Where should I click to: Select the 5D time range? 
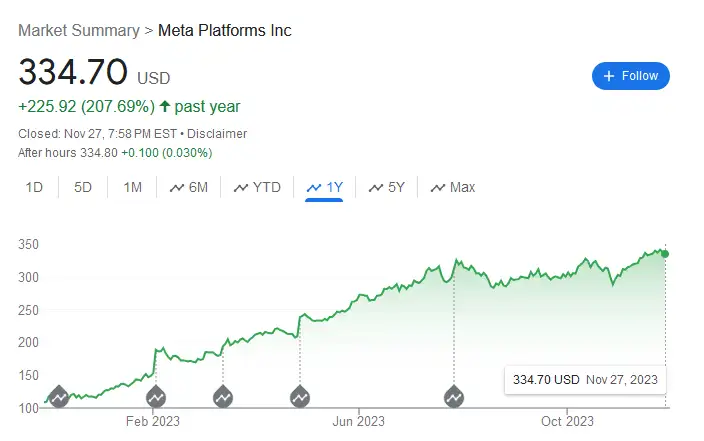pyautogui.click(x=83, y=187)
